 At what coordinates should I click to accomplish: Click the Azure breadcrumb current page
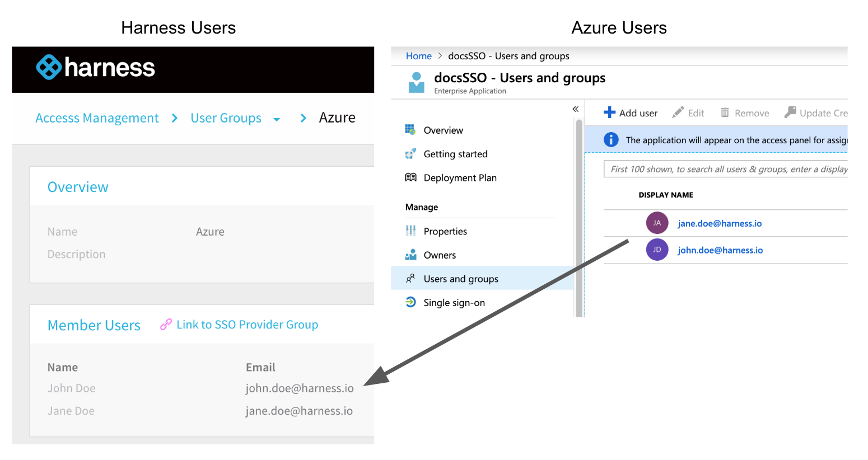click(x=337, y=118)
